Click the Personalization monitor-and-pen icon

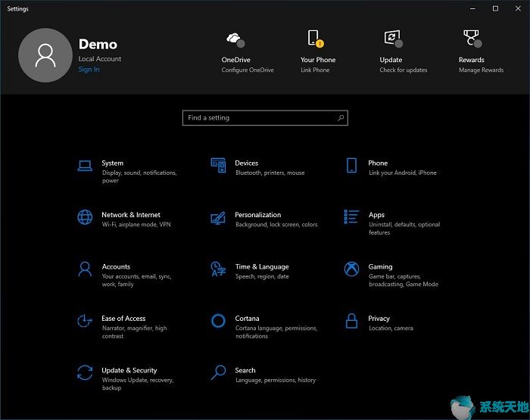pos(218,218)
